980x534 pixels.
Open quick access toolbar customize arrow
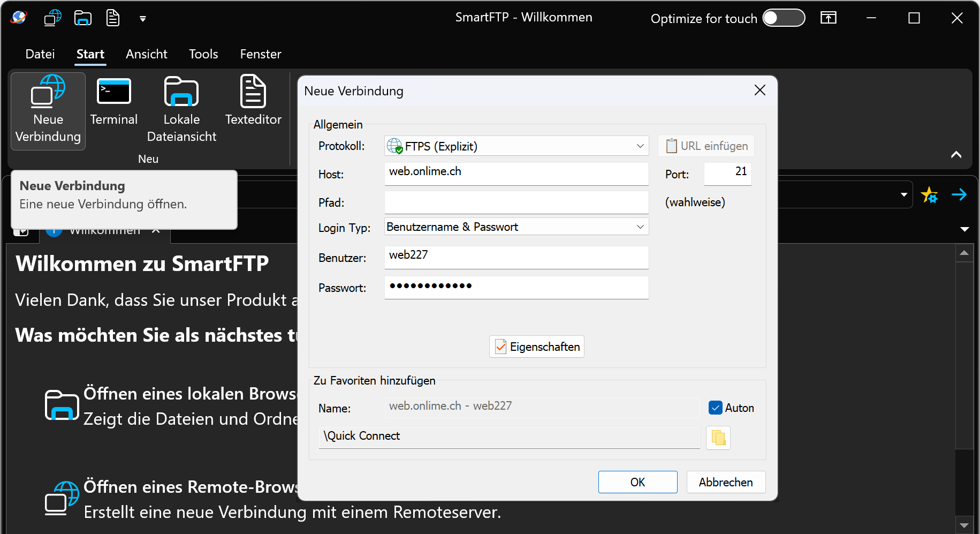142,19
